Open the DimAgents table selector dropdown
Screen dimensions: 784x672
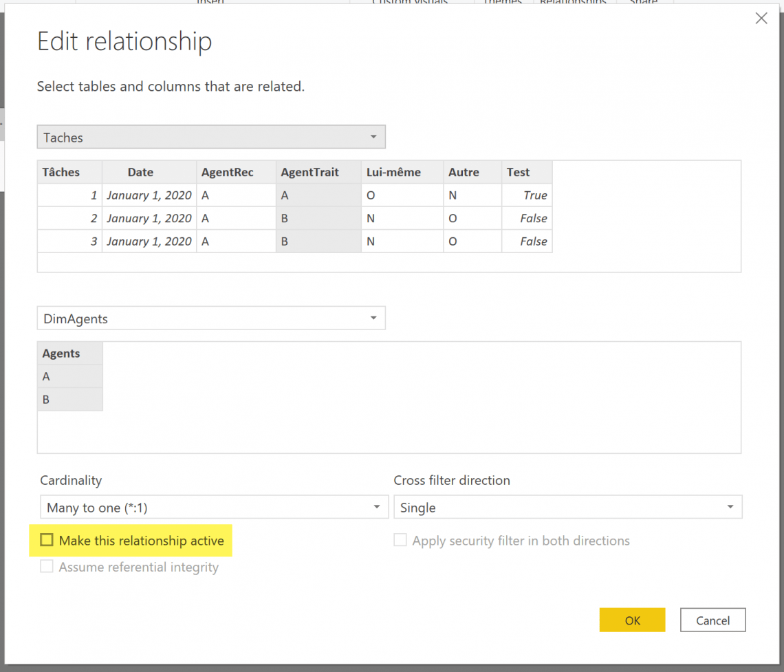pos(373,318)
